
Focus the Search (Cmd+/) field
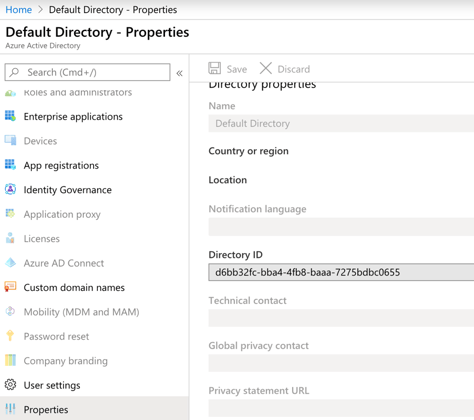87,72
